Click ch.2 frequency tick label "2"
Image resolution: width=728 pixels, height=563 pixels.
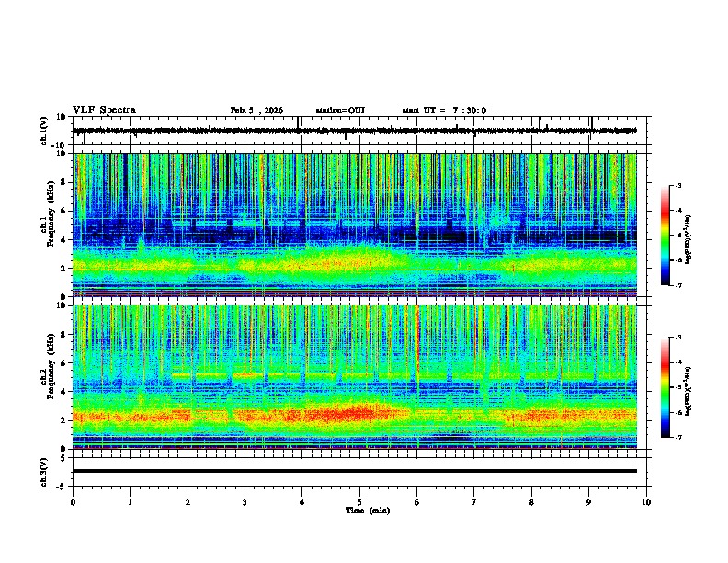click(x=64, y=420)
